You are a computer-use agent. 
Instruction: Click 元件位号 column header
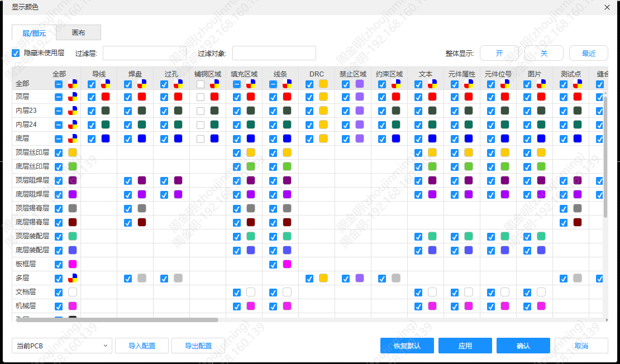point(498,74)
